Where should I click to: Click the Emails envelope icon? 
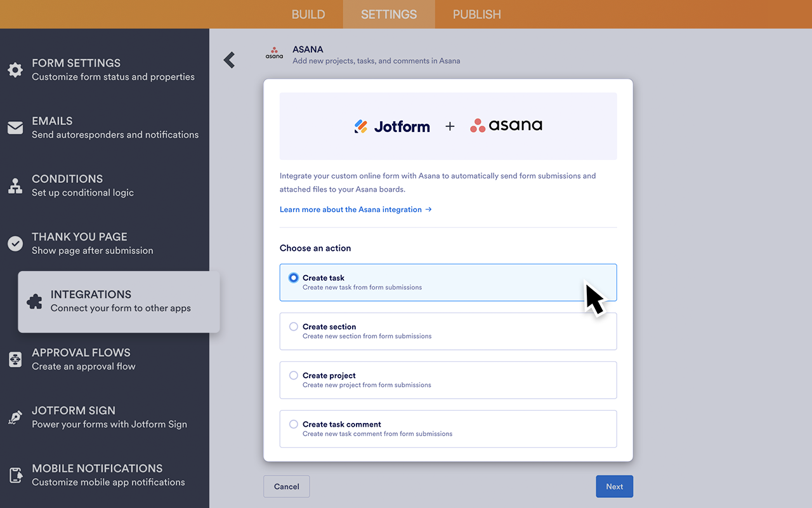15,128
